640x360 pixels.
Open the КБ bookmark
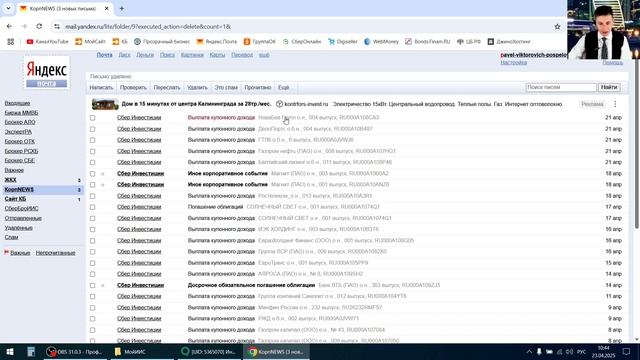[x=120, y=42]
